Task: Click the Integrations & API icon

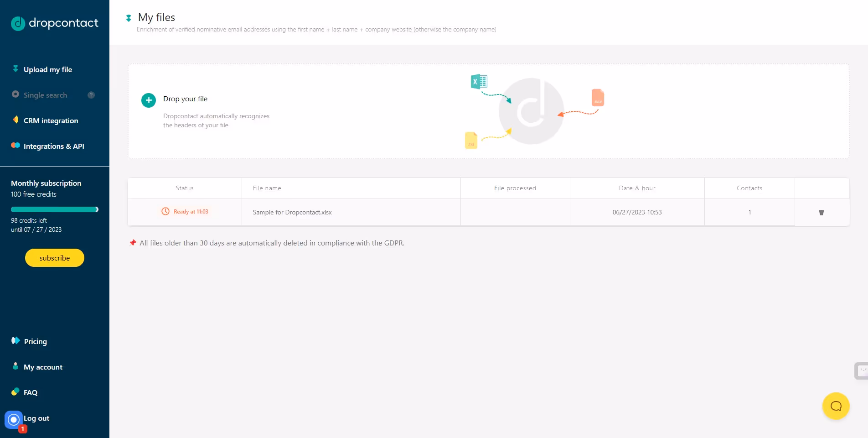Action: point(15,146)
